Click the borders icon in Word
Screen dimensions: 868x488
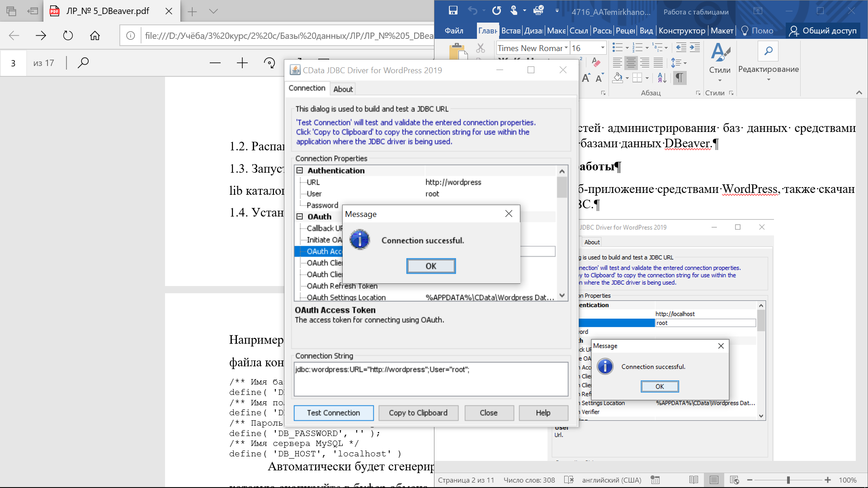click(x=637, y=78)
